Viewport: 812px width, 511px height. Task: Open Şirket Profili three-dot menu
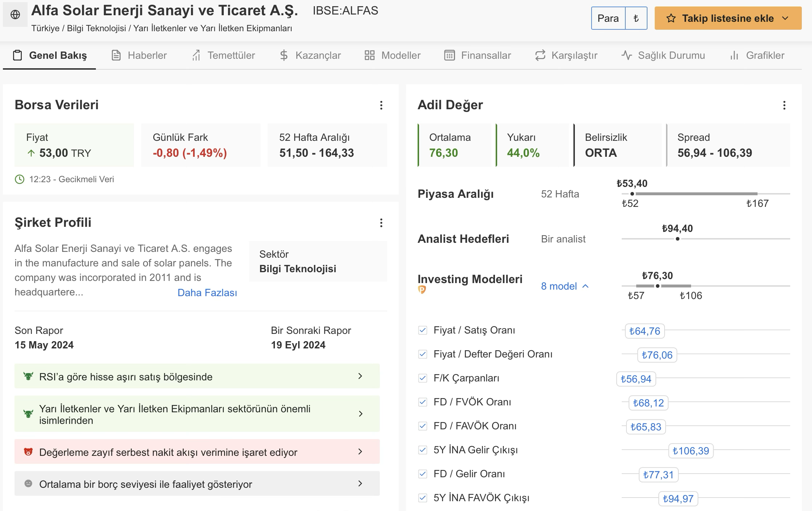tap(381, 223)
